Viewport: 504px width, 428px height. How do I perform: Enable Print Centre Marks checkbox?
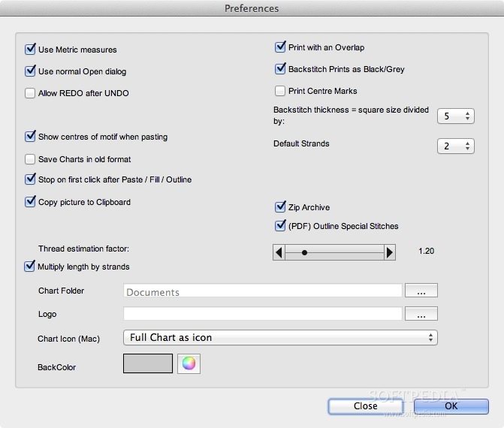click(280, 91)
